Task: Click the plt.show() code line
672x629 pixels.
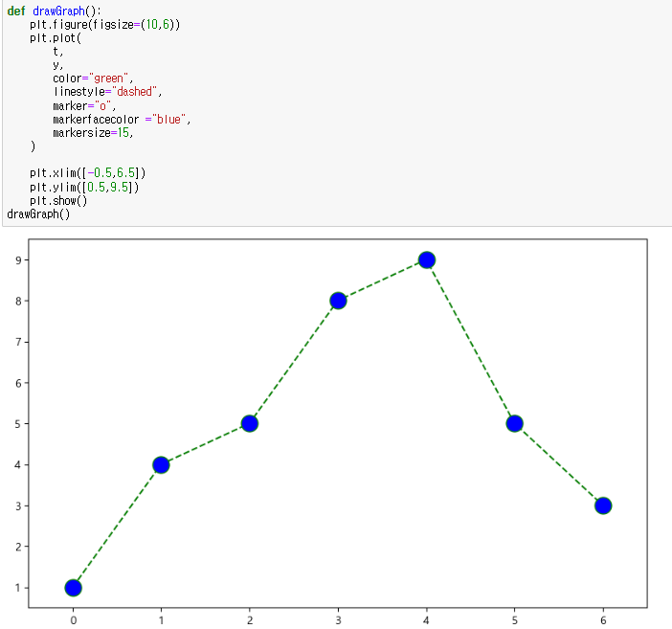Action: point(58,200)
